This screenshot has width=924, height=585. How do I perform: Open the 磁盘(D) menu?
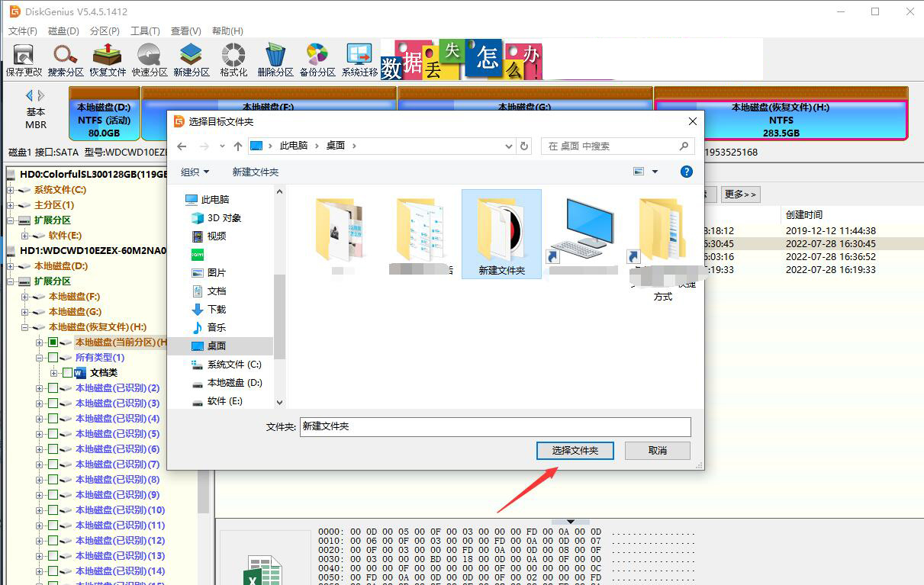[x=63, y=31]
